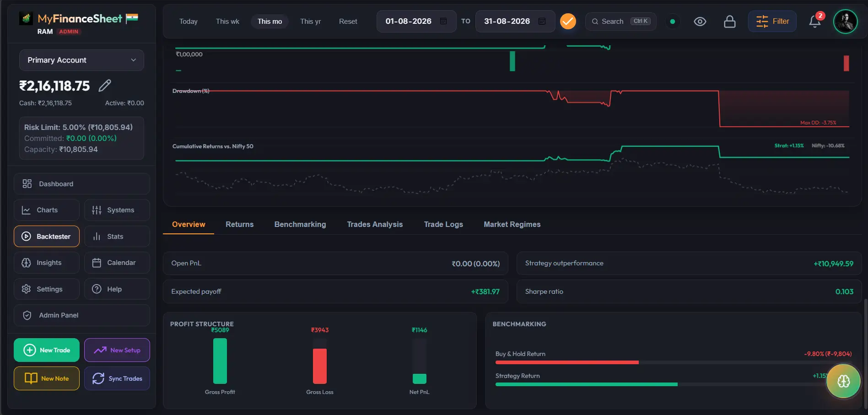Toggle the lock icon in top bar
This screenshot has height=415, width=868.
pos(729,21)
